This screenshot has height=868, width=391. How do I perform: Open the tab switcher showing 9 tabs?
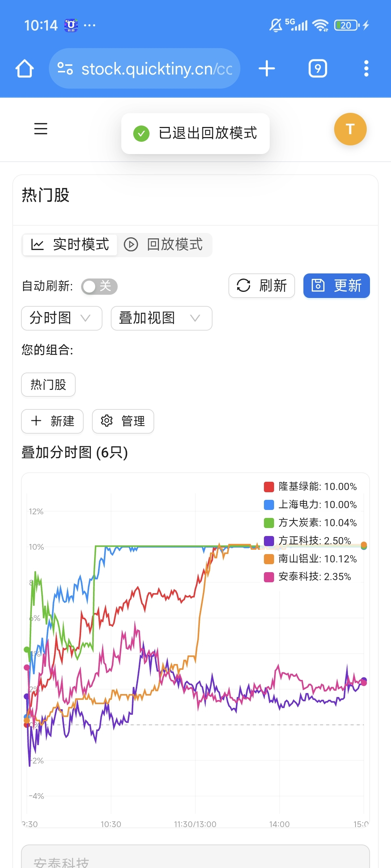tap(318, 69)
